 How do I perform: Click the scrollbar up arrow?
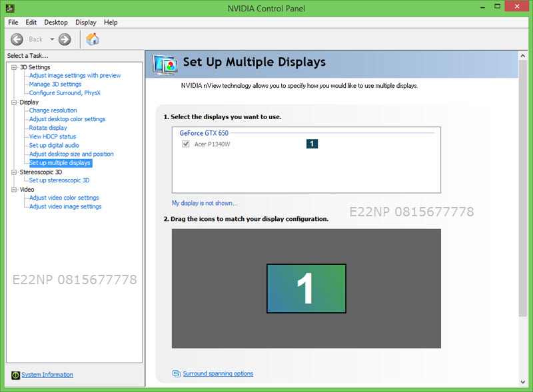(523, 56)
